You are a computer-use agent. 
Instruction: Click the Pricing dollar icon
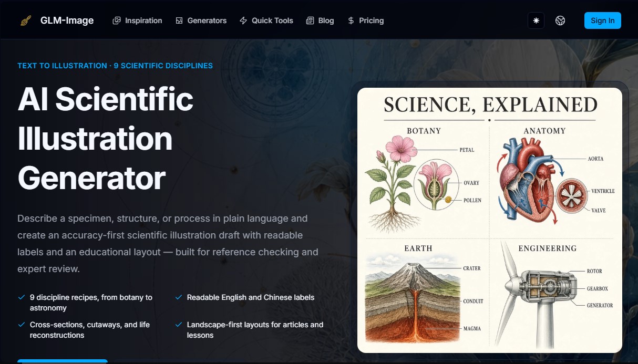tap(351, 20)
